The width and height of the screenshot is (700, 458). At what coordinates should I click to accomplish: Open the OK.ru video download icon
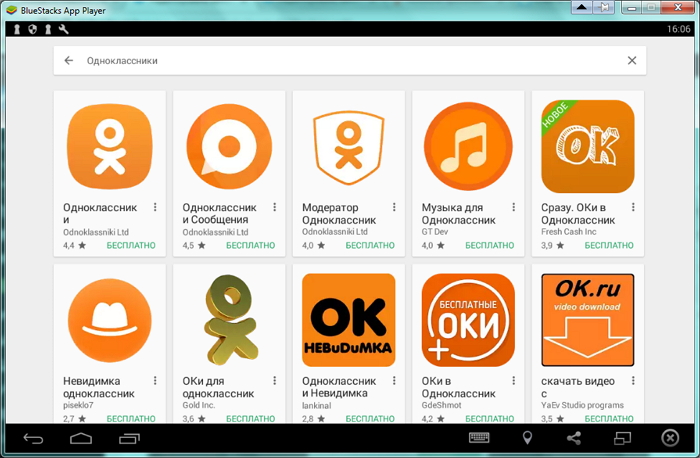click(588, 320)
